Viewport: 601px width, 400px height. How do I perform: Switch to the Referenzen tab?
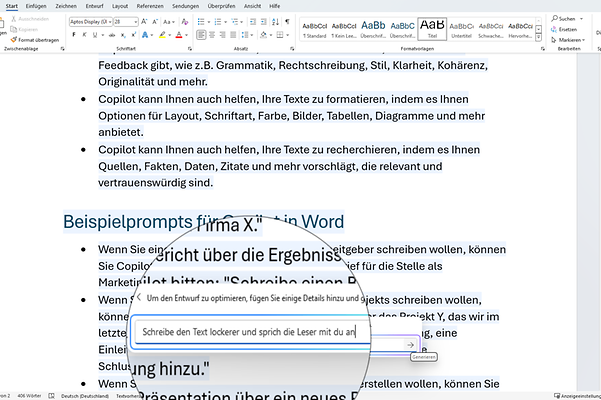[150, 6]
